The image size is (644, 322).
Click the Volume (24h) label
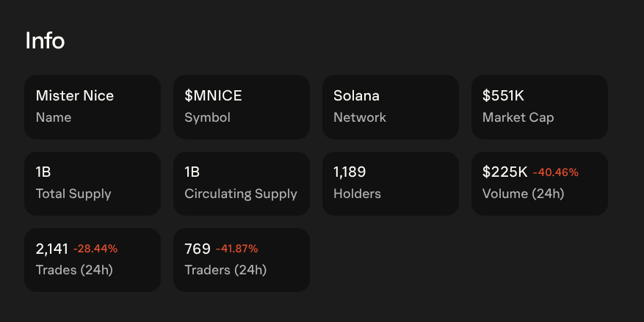pos(523,194)
